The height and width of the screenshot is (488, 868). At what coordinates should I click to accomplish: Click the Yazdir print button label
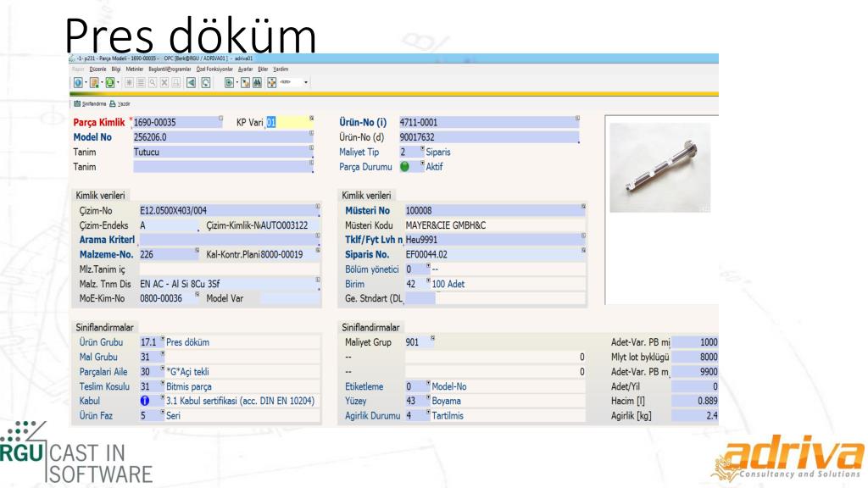point(124,103)
